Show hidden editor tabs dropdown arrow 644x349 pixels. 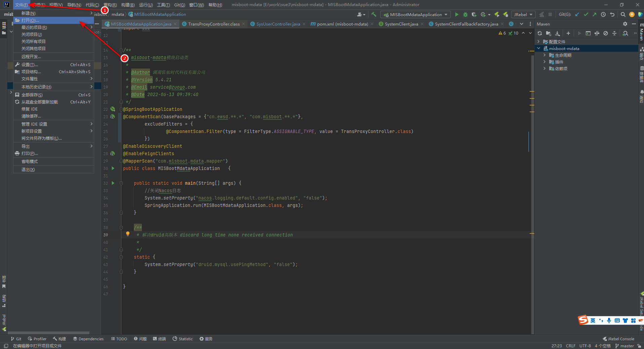coord(521,24)
